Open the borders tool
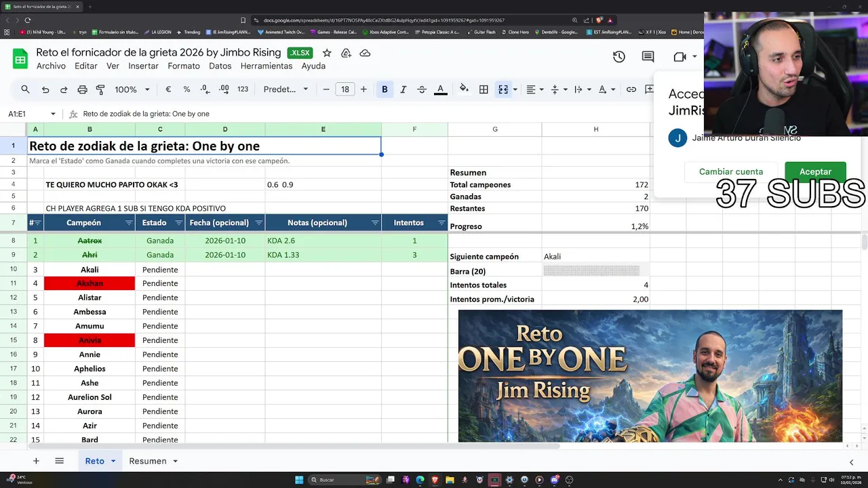The image size is (868, 488). click(x=484, y=89)
